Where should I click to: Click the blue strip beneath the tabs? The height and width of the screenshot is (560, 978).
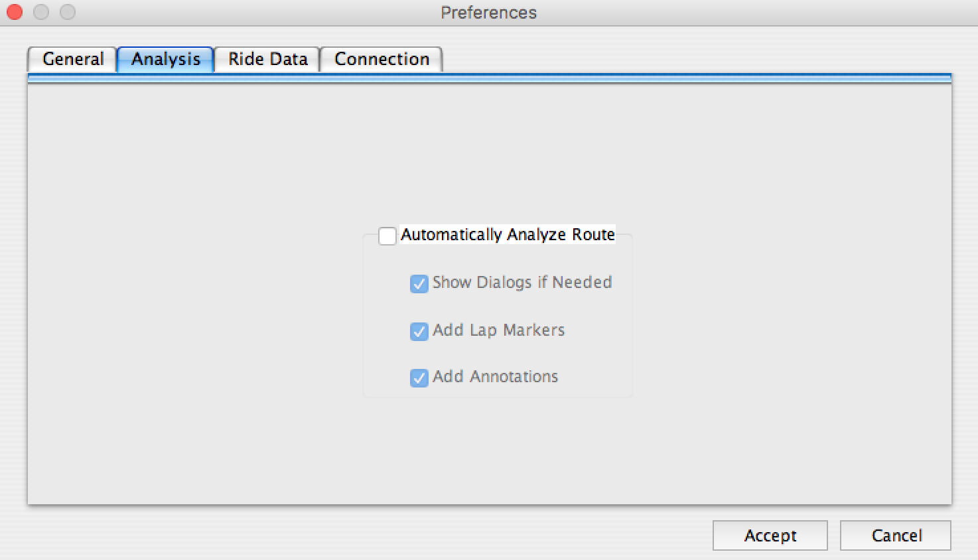tap(490, 78)
